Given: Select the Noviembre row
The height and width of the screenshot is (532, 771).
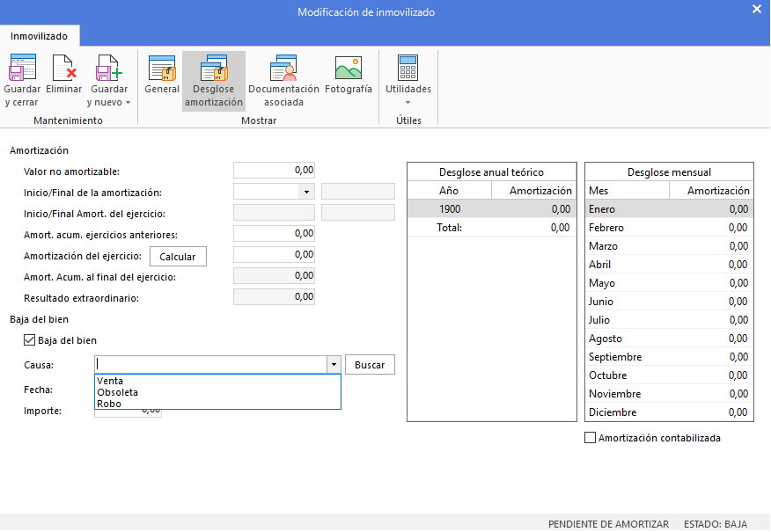Looking at the screenshot, I should pyautogui.click(x=669, y=393).
